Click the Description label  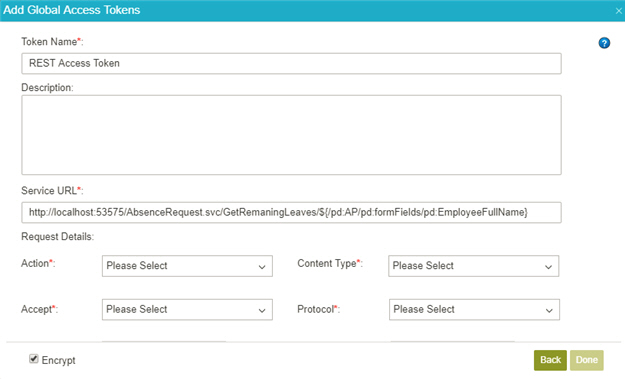(47, 88)
